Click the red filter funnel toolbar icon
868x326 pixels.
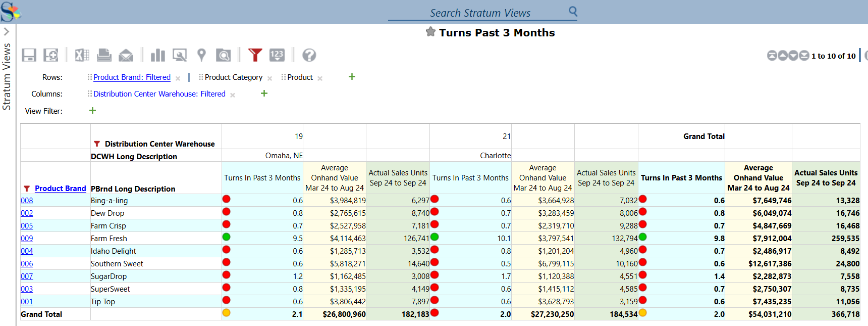tap(255, 55)
